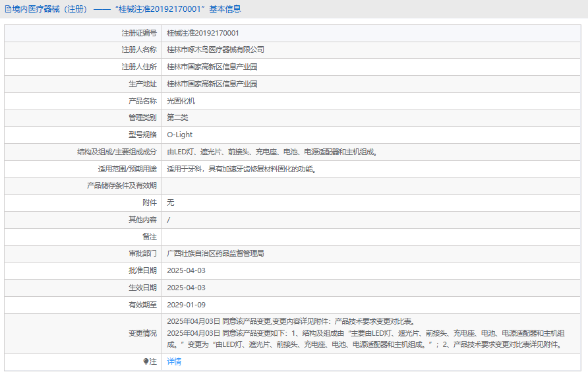Select model value O-Light

[x=179, y=135]
